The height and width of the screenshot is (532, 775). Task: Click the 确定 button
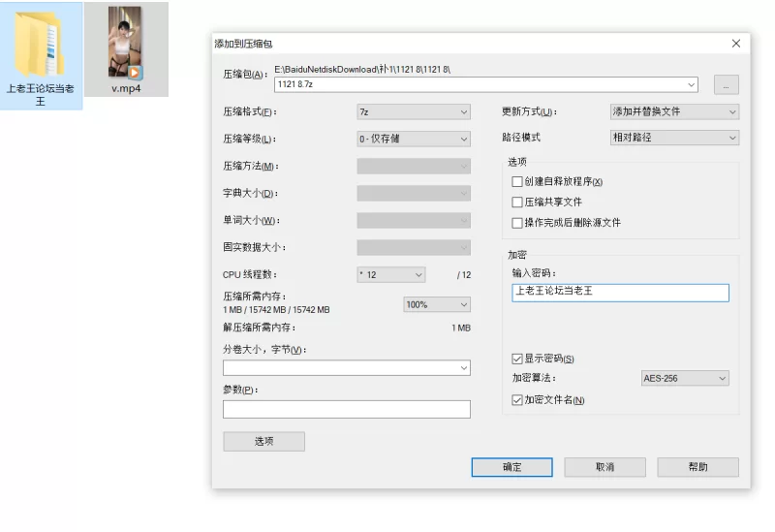(x=511, y=467)
